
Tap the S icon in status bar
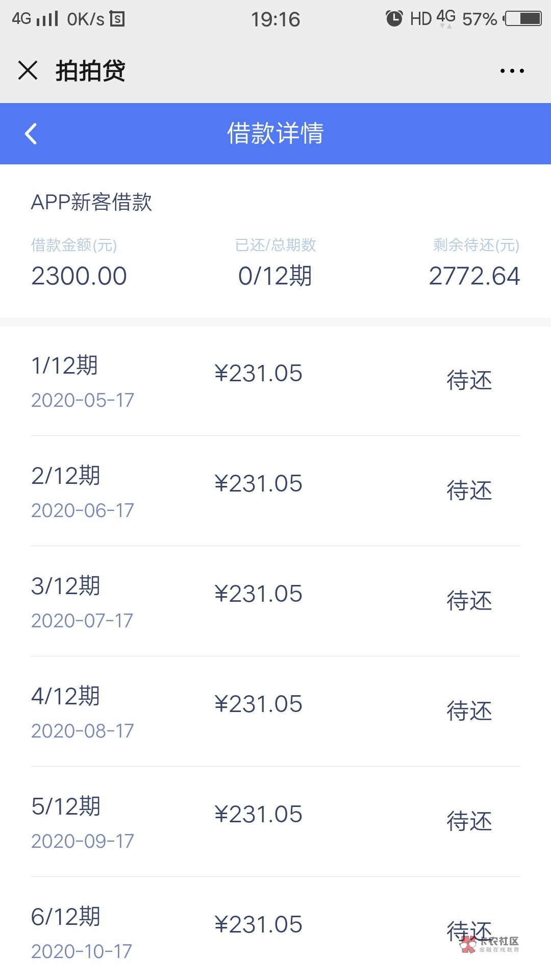(117, 19)
